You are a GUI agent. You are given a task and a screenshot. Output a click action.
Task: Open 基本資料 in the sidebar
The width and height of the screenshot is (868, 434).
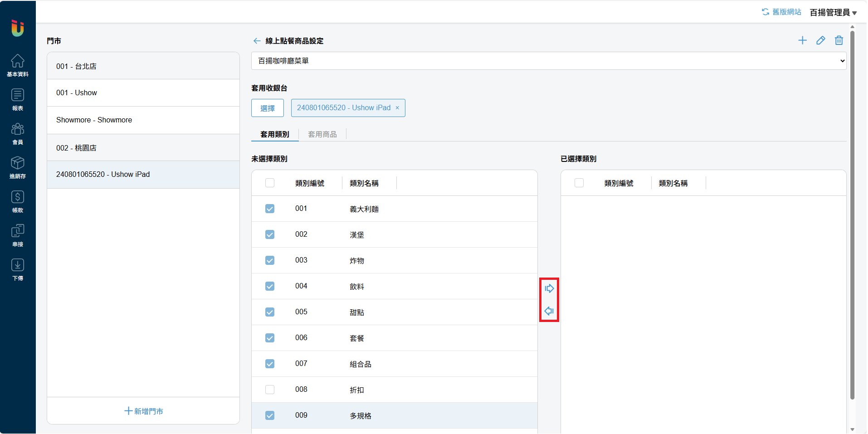tap(18, 65)
